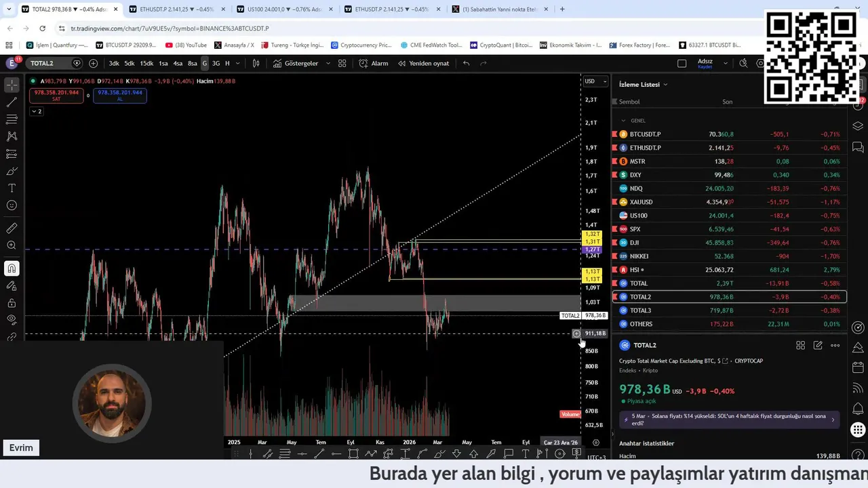This screenshot has width=868, height=488.
Task: Select down arrow marker from favorites toolbar
Action: [x=456, y=453]
